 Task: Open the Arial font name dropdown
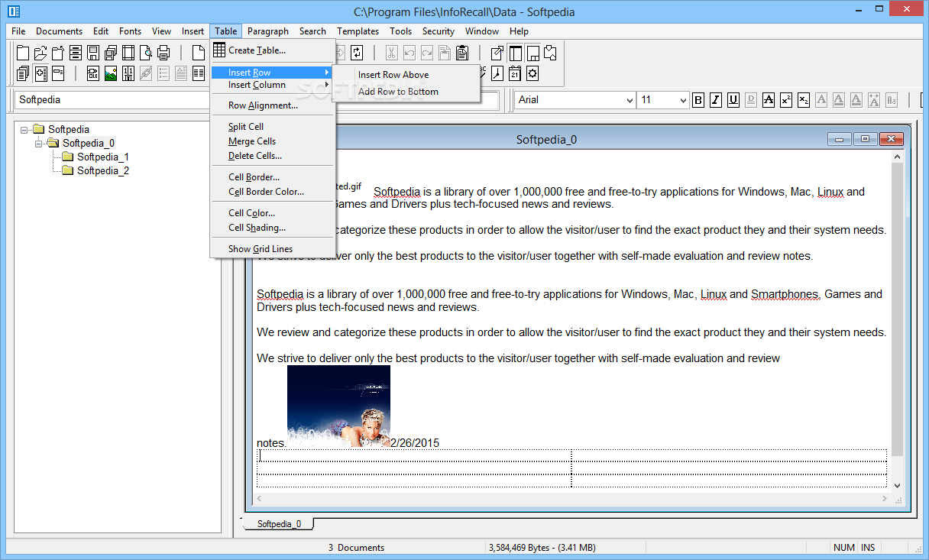tap(630, 100)
